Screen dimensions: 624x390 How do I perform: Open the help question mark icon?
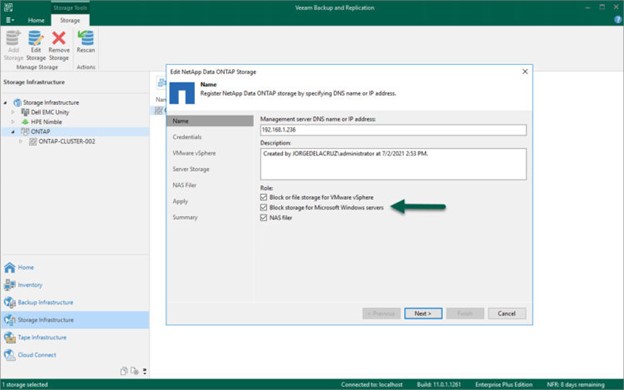tap(618, 20)
